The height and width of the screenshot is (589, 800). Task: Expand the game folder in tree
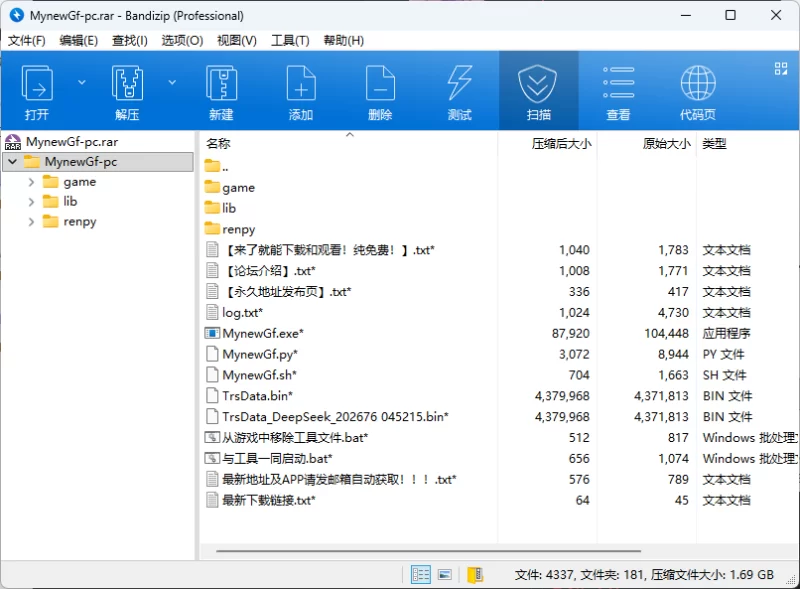tap(31, 182)
